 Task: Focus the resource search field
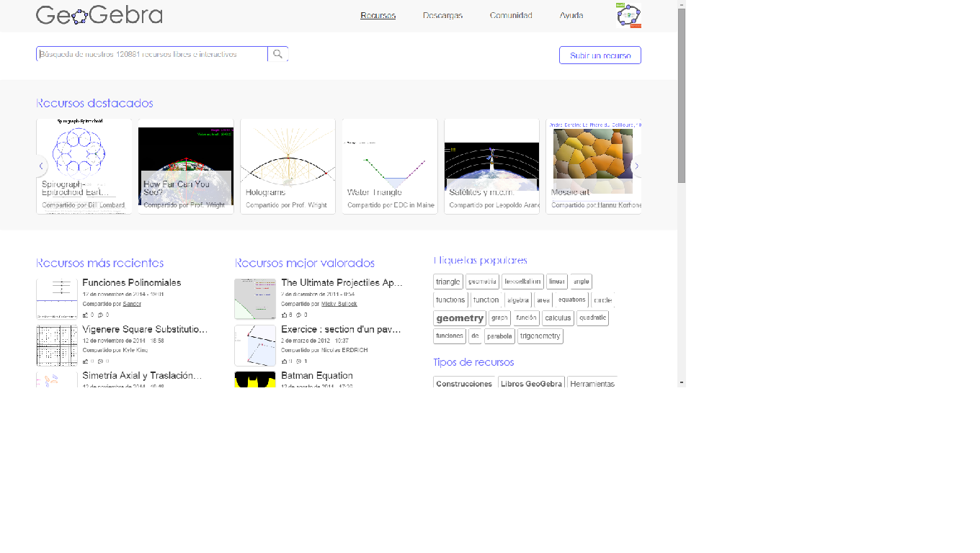point(152,54)
